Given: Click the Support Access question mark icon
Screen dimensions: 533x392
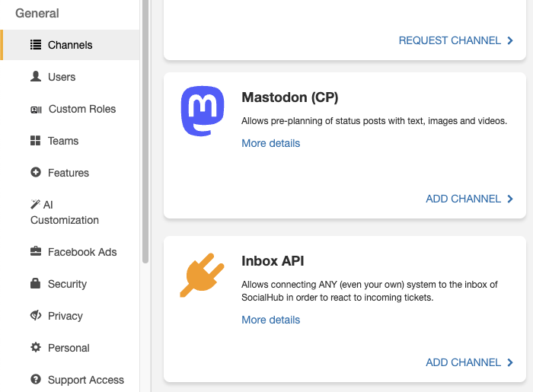Looking at the screenshot, I should [36, 379].
